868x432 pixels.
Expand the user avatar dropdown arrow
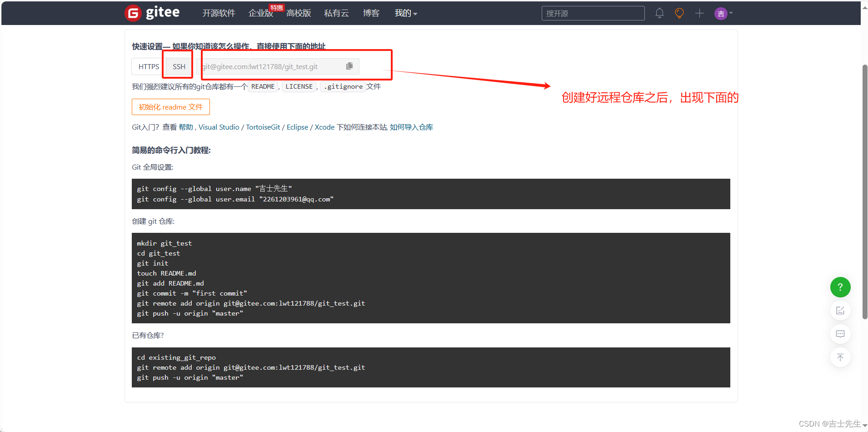[731, 14]
